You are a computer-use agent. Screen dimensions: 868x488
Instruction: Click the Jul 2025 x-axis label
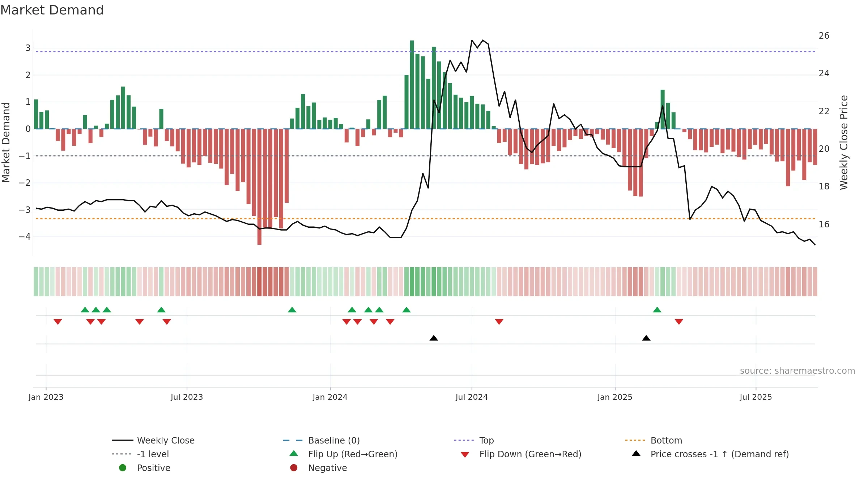coord(756,397)
